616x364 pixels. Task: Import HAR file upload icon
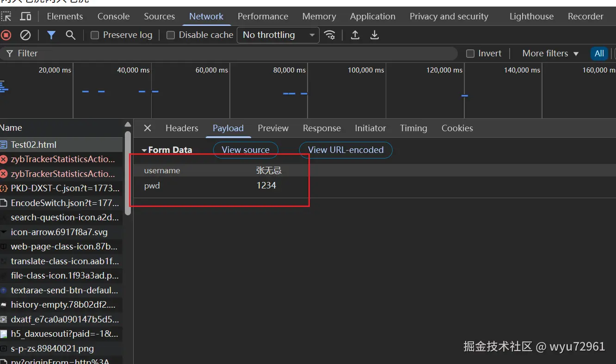click(355, 35)
